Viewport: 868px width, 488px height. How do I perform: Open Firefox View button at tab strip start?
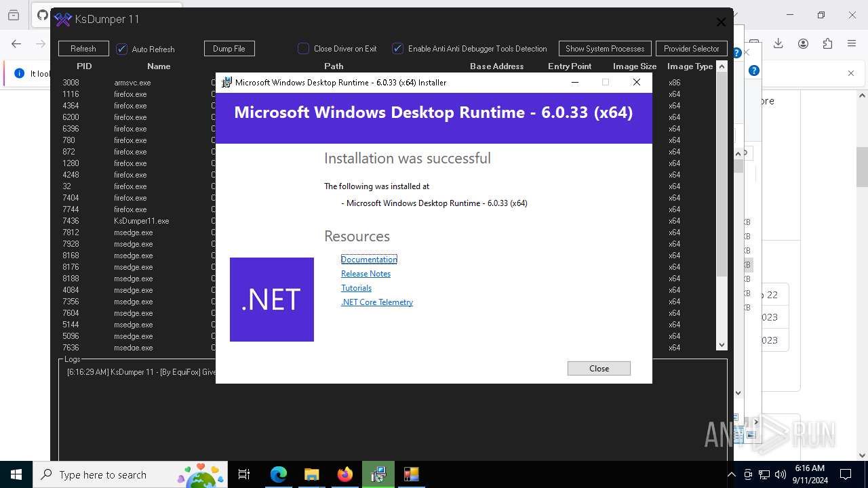pos(14,15)
